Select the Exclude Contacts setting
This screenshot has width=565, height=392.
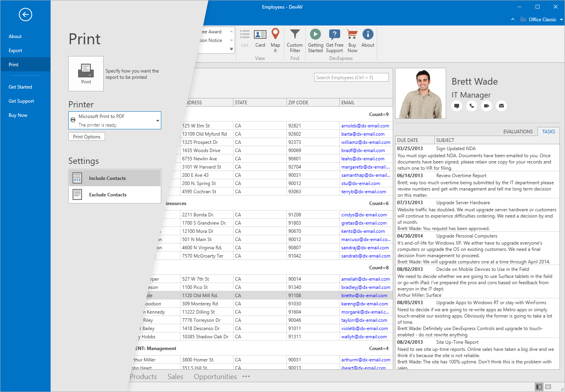(115, 195)
